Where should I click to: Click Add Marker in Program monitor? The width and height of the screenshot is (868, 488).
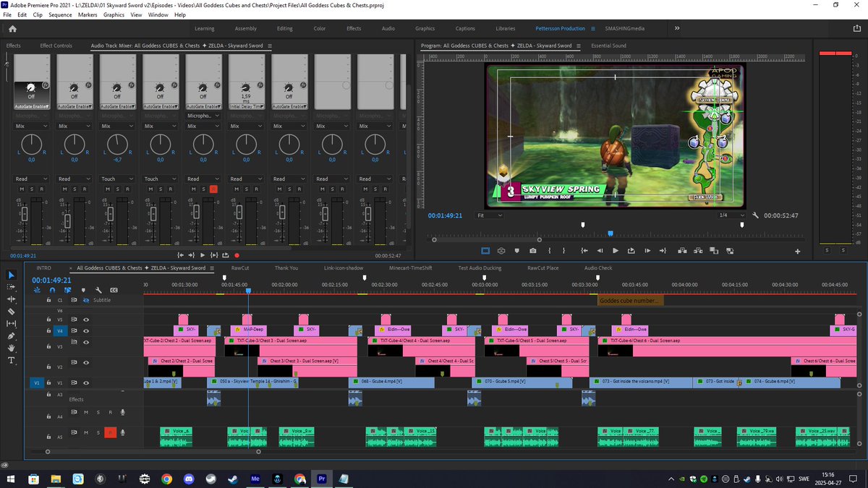pos(516,251)
